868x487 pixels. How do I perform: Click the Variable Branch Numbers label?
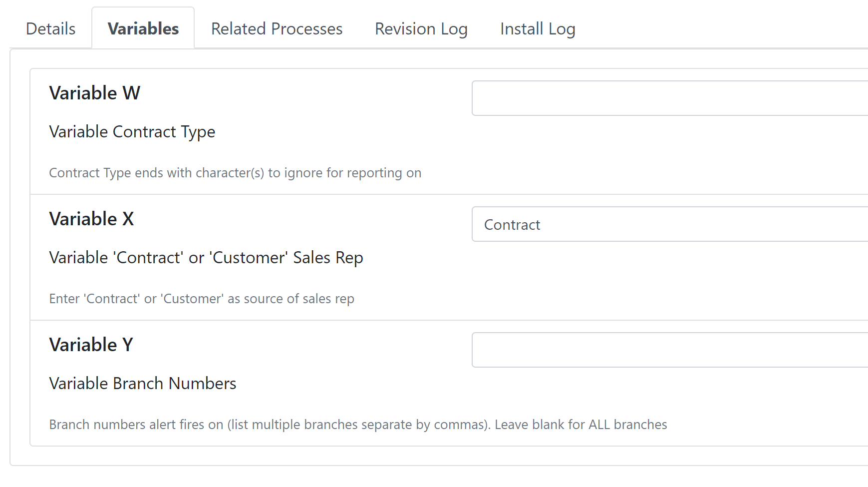[143, 384]
